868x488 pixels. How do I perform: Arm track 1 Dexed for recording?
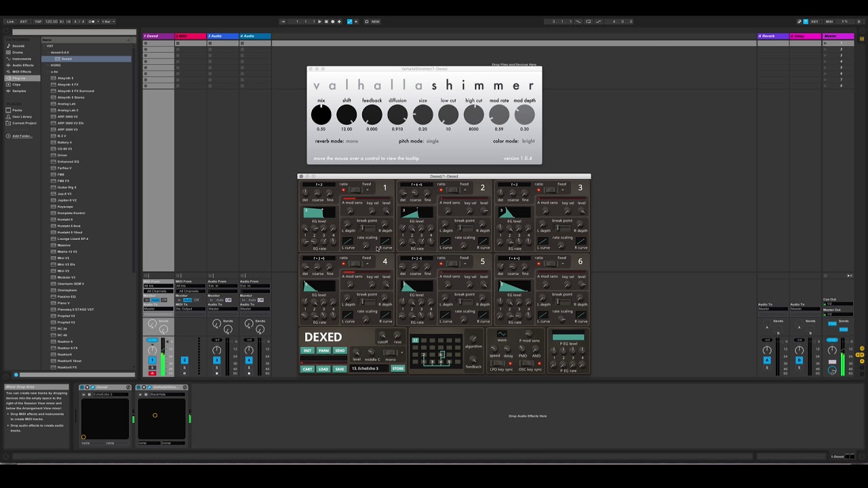pyautogui.click(x=152, y=373)
